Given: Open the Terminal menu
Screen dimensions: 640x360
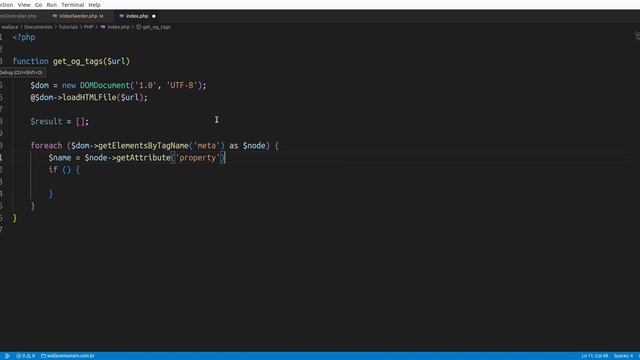Looking at the screenshot, I should coord(73,5).
